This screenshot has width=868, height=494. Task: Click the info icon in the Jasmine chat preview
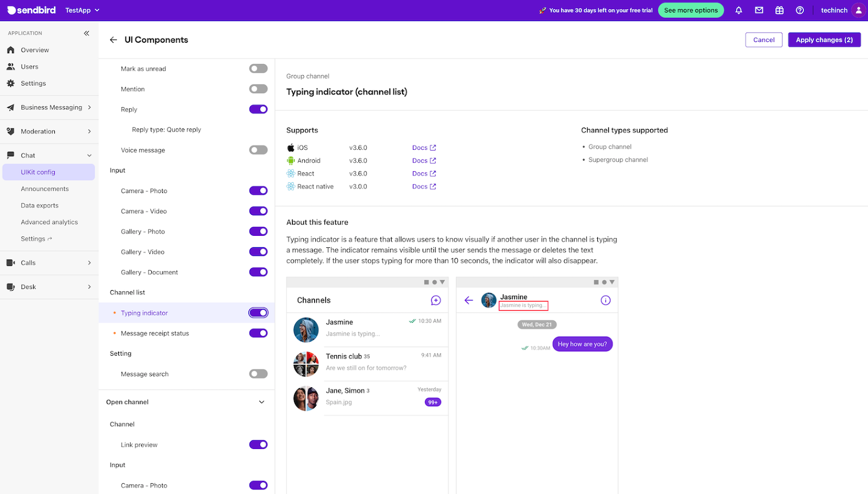point(605,300)
